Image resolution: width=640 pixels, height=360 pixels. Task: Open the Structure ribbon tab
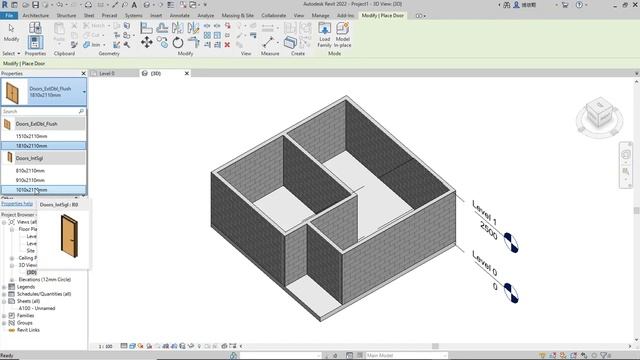[x=66, y=16]
